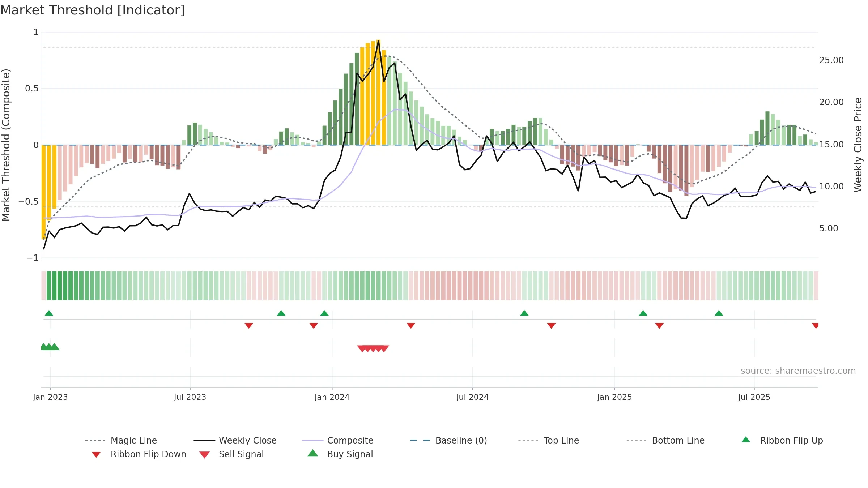This screenshot has width=868, height=488.
Task: Click the Sell Signal cluster in early 2024
Action: click(373, 348)
